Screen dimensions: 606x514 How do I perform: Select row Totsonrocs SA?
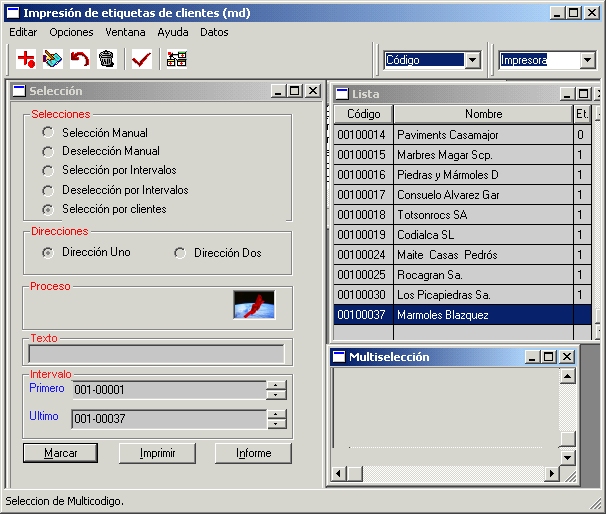[x=462, y=215]
